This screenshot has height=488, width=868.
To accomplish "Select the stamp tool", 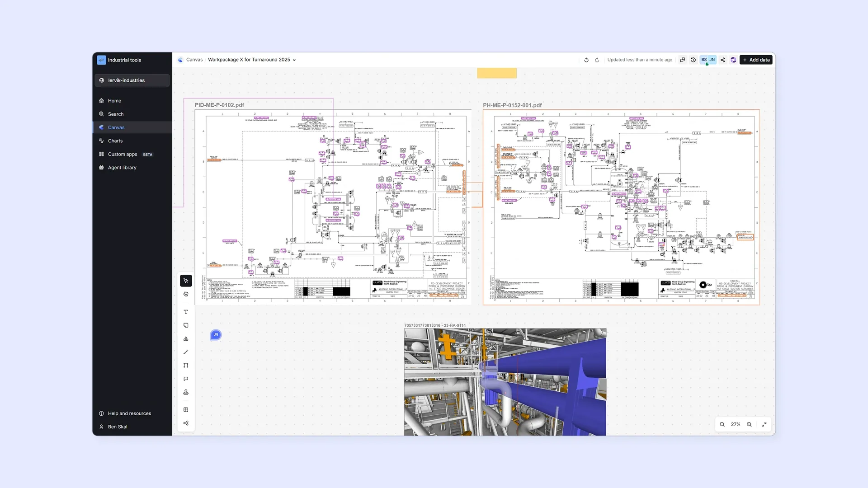I will tap(186, 392).
